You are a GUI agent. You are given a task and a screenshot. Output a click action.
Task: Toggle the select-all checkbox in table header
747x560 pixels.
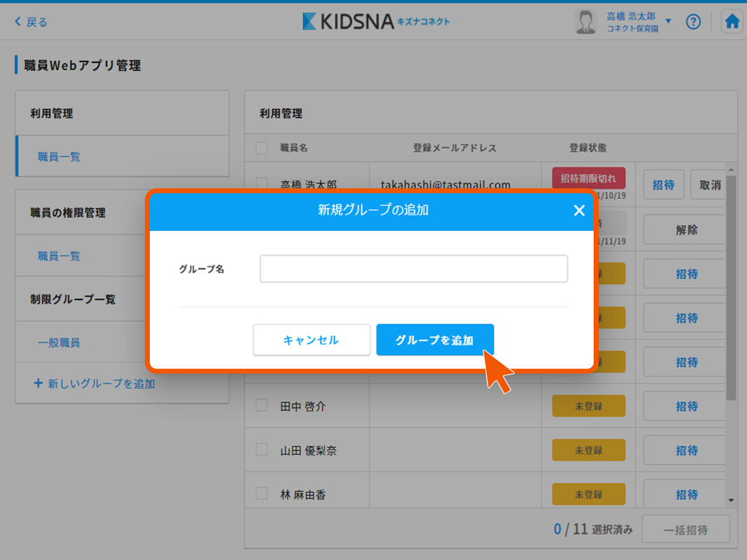[262, 148]
